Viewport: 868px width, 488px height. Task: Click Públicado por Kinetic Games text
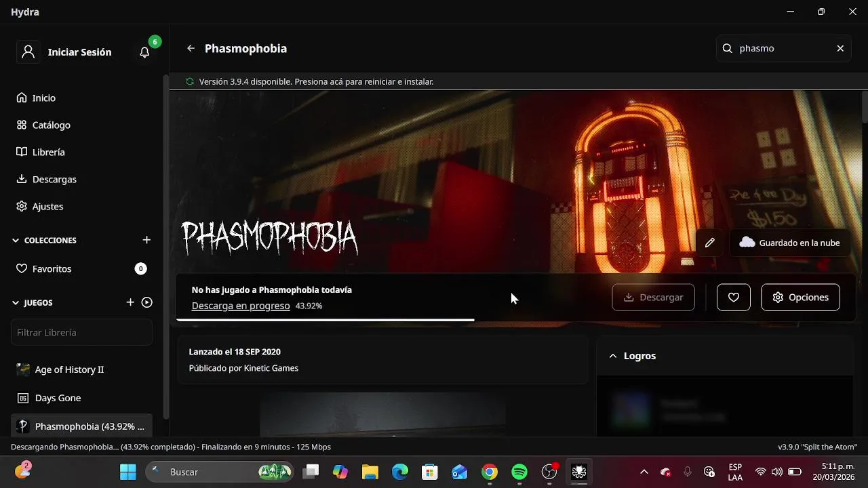243,368
